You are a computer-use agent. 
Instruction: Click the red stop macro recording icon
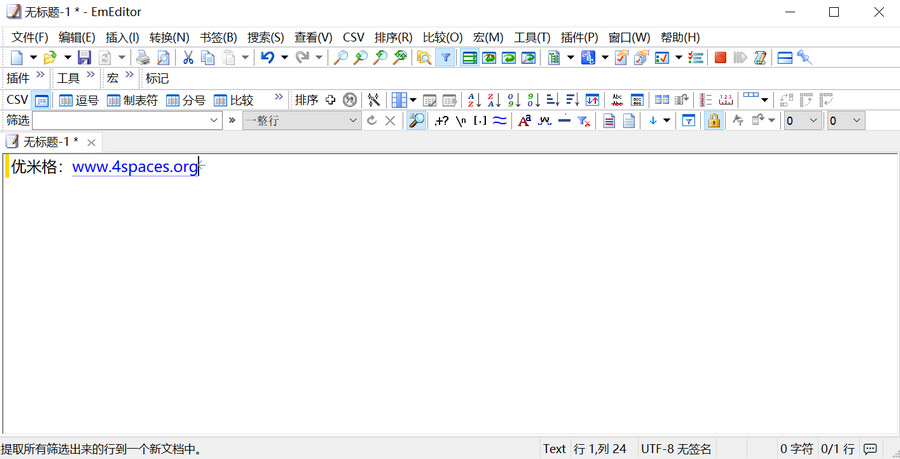coord(720,58)
